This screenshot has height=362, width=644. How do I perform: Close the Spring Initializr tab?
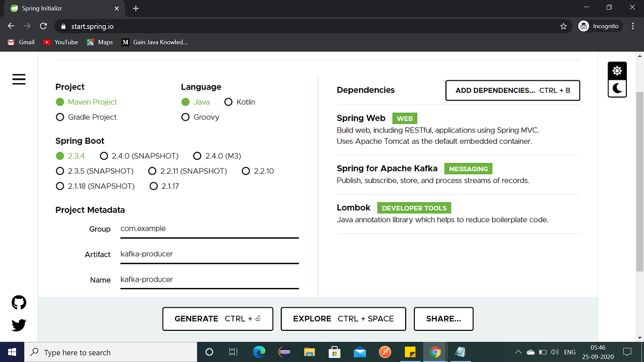pos(117,8)
